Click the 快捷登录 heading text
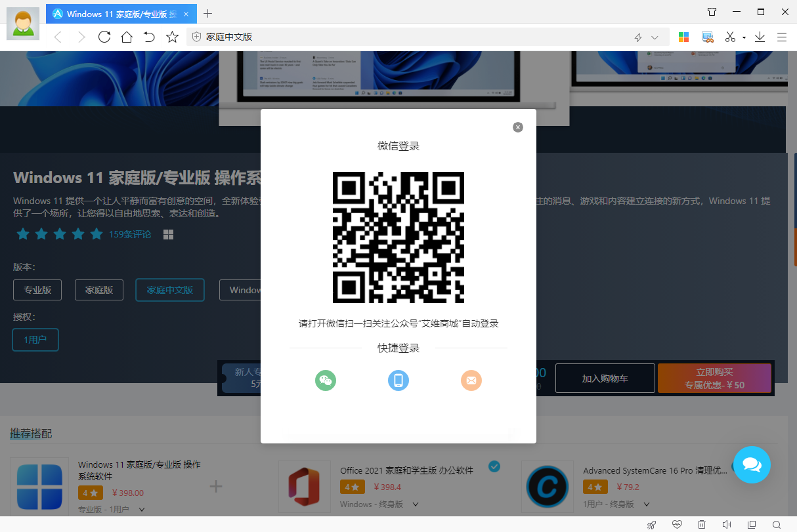This screenshot has height=532, width=797. tap(398, 348)
